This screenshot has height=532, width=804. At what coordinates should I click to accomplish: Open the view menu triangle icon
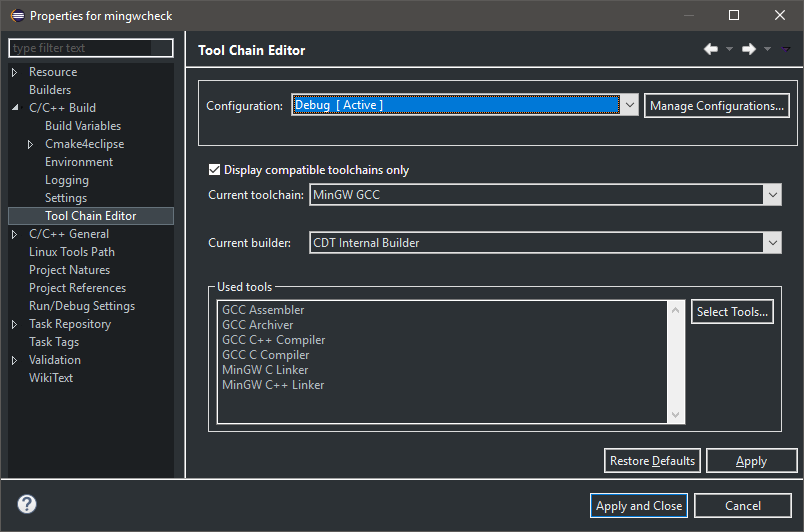tap(786, 49)
